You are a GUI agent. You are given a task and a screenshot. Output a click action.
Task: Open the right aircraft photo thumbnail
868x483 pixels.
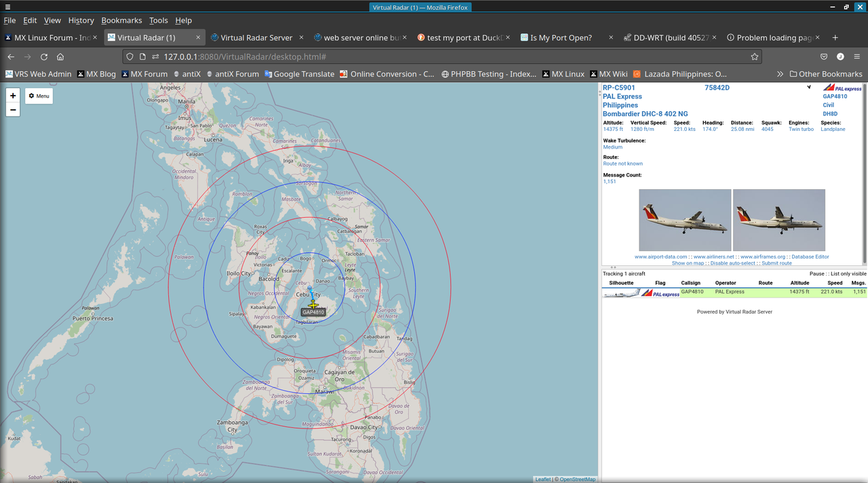[x=779, y=220]
